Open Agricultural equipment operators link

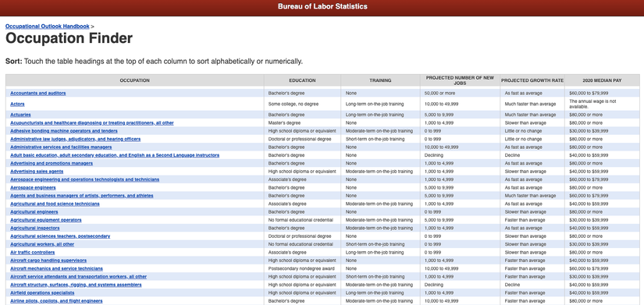(x=45, y=220)
